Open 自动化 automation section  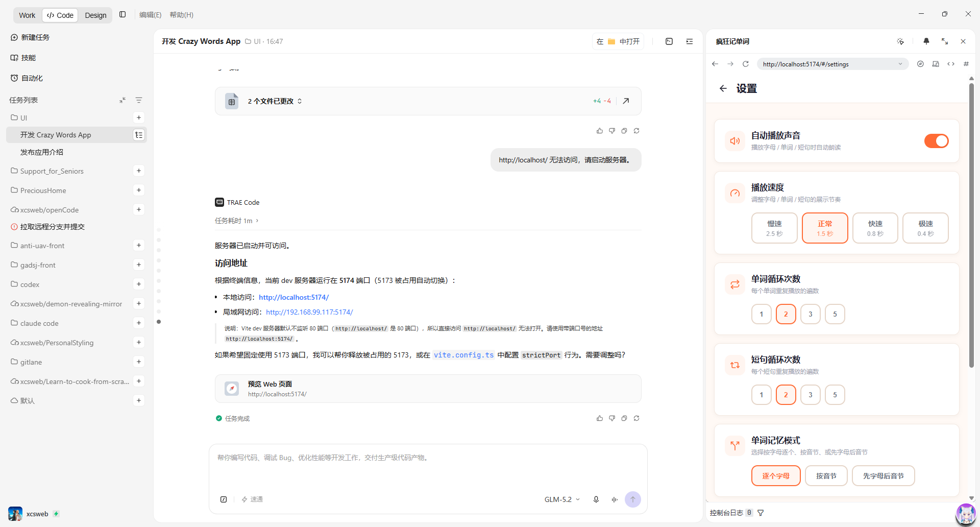[x=27, y=78]
